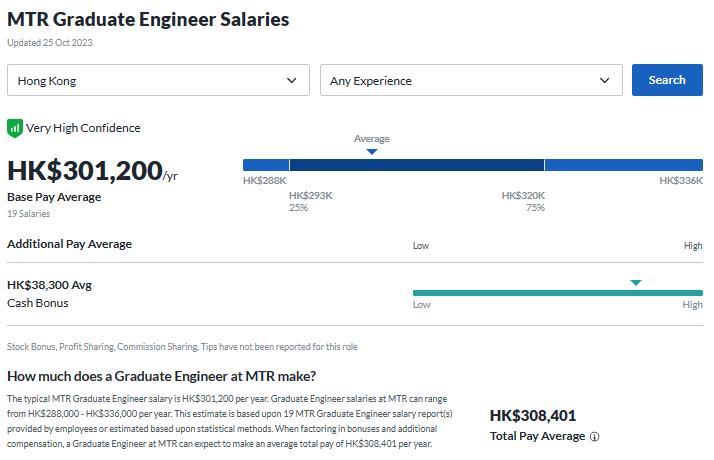This screenshot has width=714, height=460.
Task: Click the Stock Bonus, Profit Sharing not reported note
Action: (182, 347)
